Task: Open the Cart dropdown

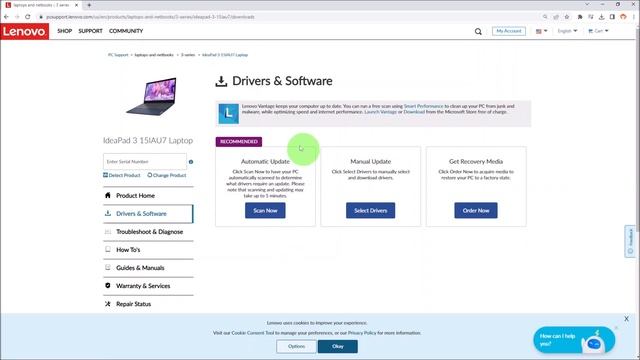Action: pyautogui.click(x=598, y=31)
